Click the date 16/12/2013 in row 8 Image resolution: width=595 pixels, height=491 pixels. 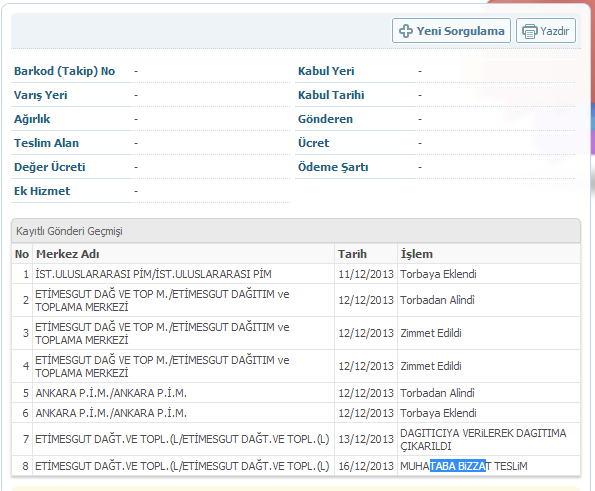click(x=366, y=466)
